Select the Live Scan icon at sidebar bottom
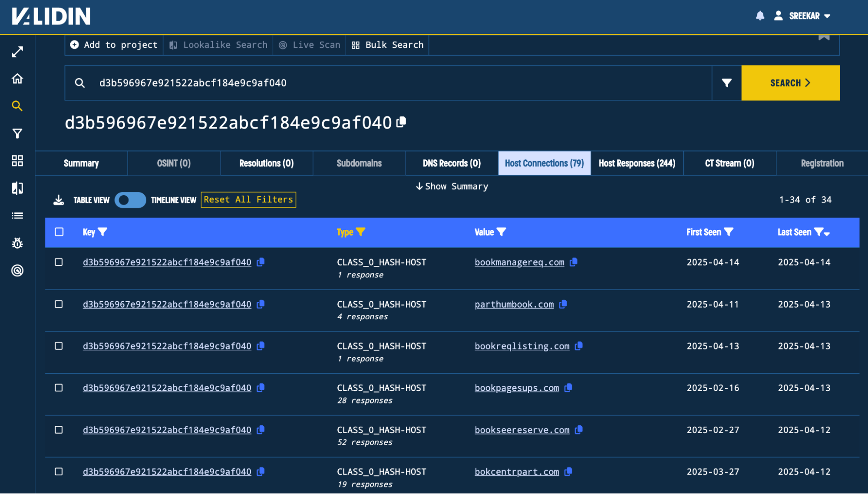 click(x=17, y=271)
